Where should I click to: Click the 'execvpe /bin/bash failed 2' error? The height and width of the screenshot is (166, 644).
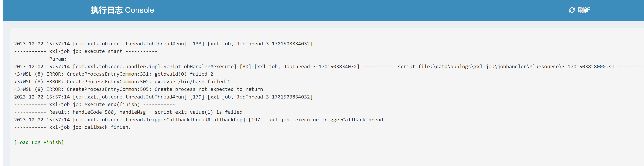pos(192,82)
